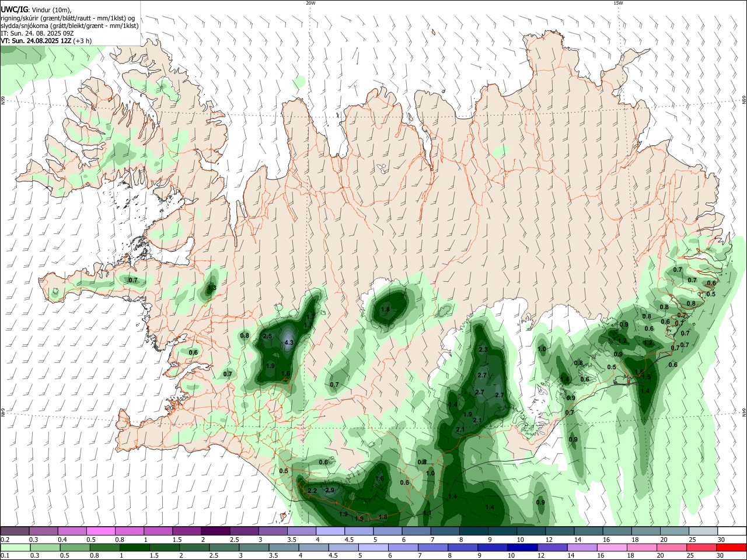Click the 4.3 precipitation value on the map
Viewport: 747px width, 560px height.
[x=288, y=343]
